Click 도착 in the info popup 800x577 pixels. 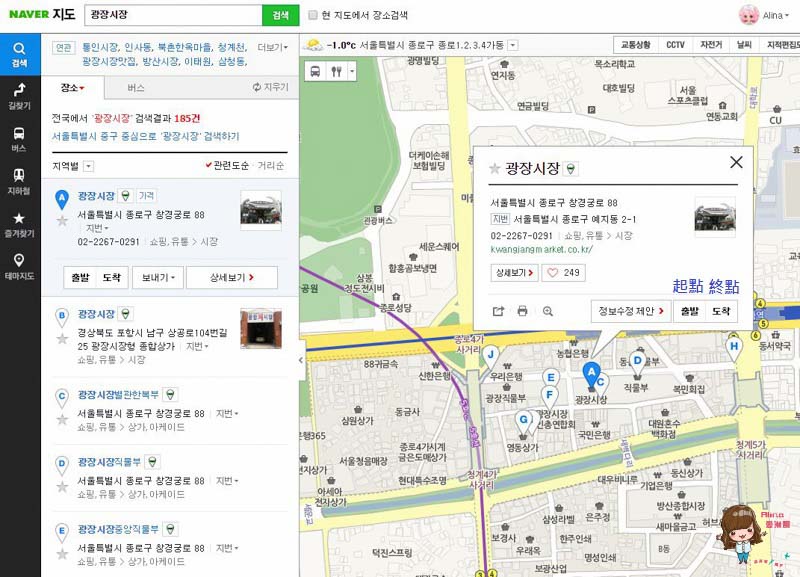click(x=721, y=311)
